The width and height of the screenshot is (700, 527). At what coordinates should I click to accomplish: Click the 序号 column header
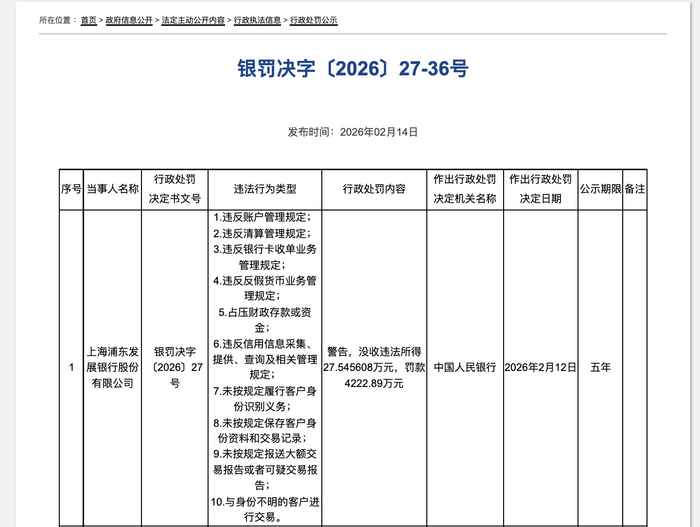71,189
